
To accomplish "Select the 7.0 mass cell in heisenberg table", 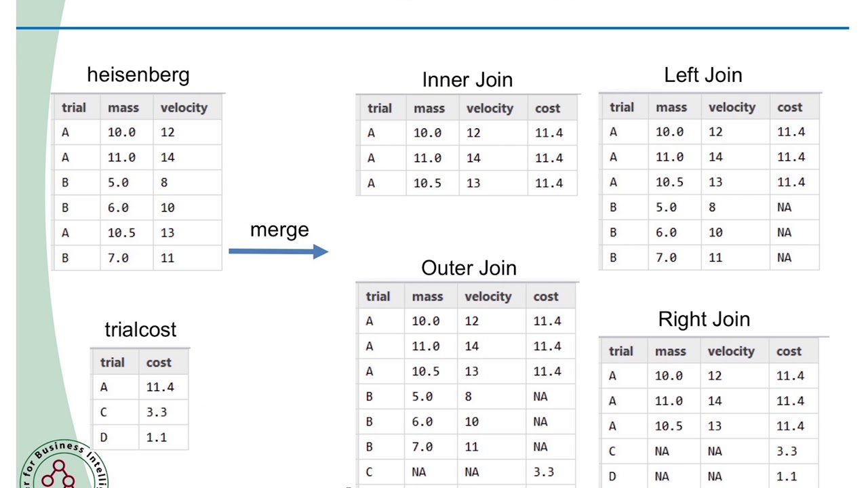I will 118,258.
